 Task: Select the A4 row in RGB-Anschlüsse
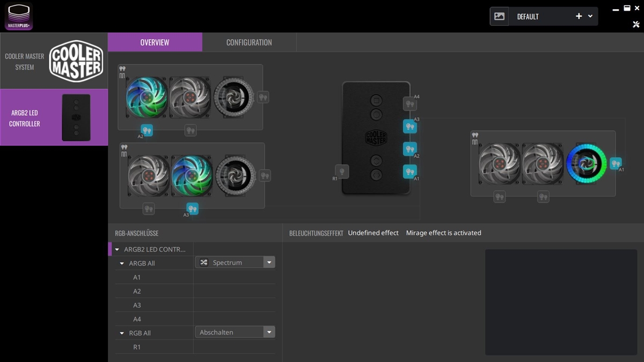pyautogui.click(x=195, y=319)
